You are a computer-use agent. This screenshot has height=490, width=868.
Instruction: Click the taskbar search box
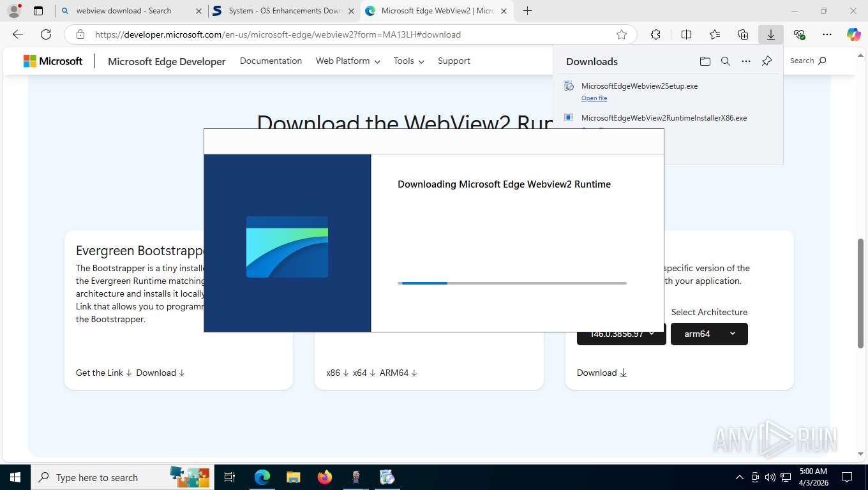click(122, 477)
